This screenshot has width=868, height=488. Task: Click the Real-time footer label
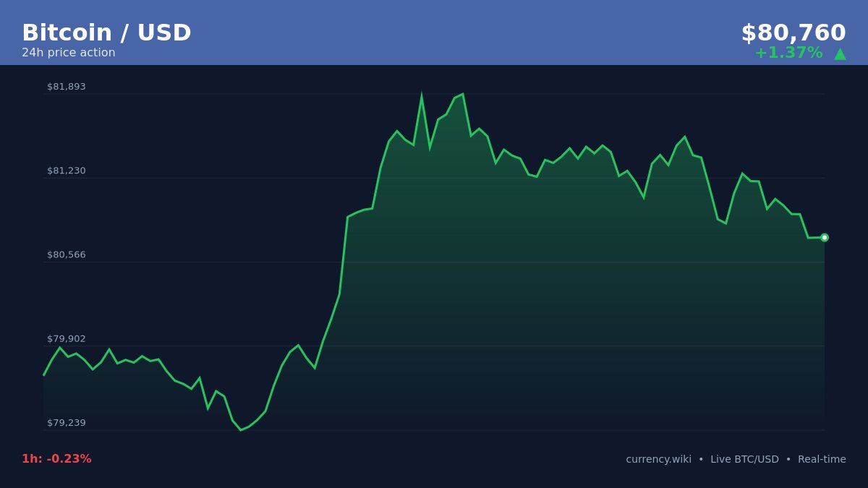822,459
